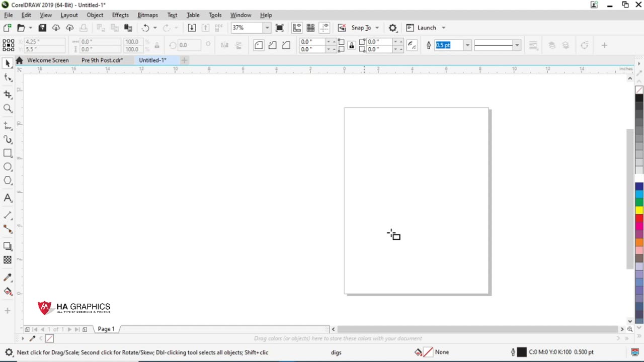Click the Zoom navigator magnifier near scrollbar
This screenshot has width=644, height=362.
[x=630, y=329]
